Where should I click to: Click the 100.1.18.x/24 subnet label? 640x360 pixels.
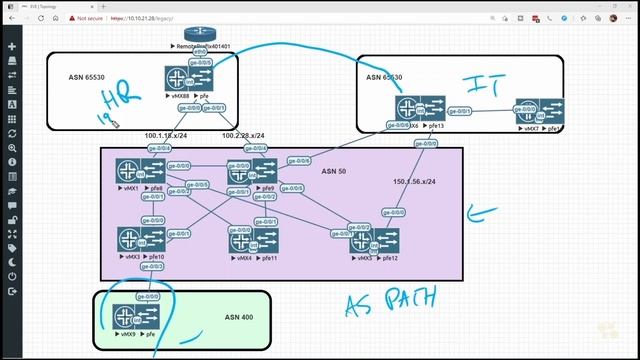(x=166, y=136)
